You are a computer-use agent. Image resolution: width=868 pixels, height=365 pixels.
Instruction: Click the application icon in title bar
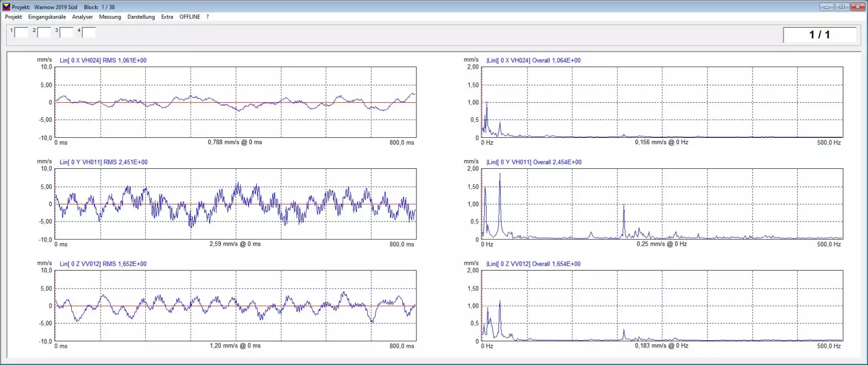pos(6,7)
